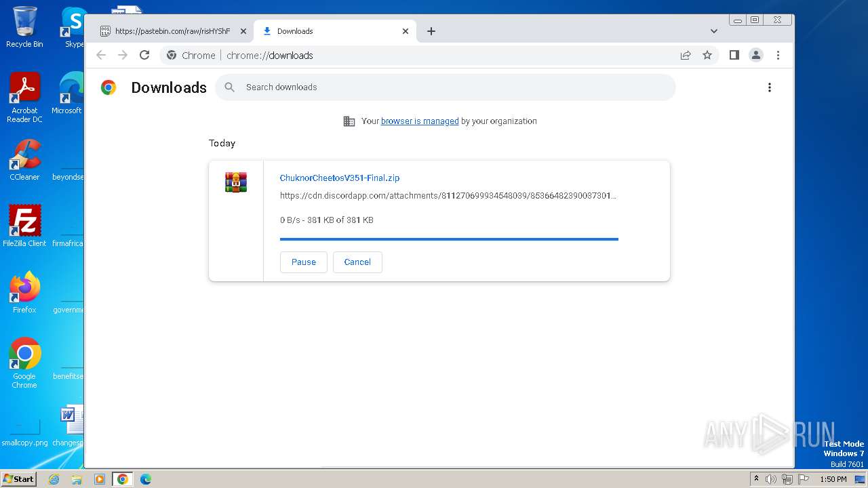Launch Internet Explorer from the taskbar
The width and height of the screenshot is (868, 488).
pyautogui.click(x=54, y=479)
